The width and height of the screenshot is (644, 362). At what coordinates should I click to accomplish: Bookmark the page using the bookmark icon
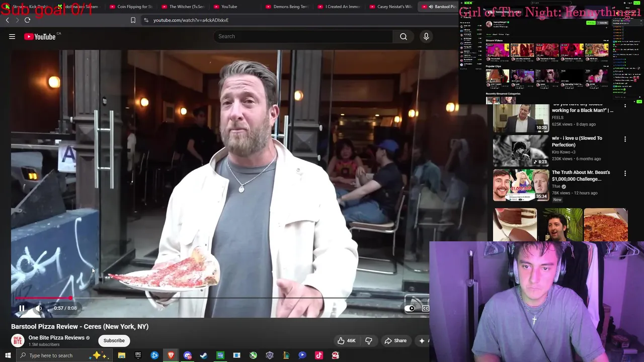(133, 20)
